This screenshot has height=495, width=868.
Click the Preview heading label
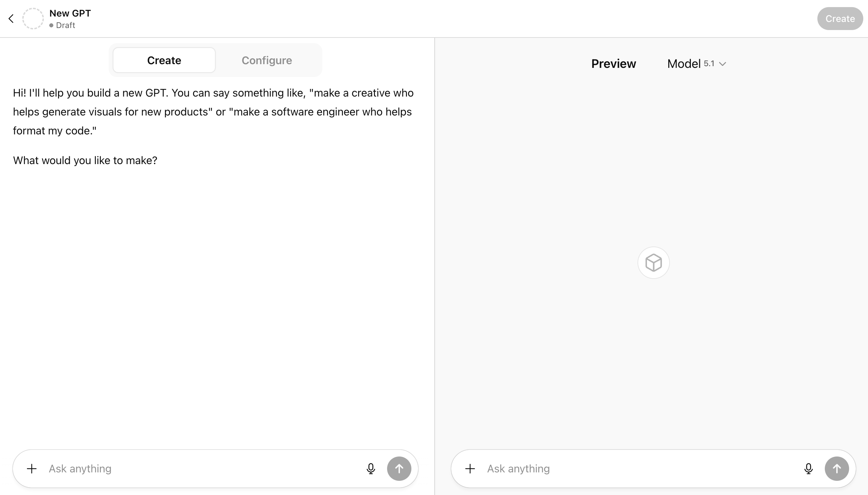tap(613, 63)
